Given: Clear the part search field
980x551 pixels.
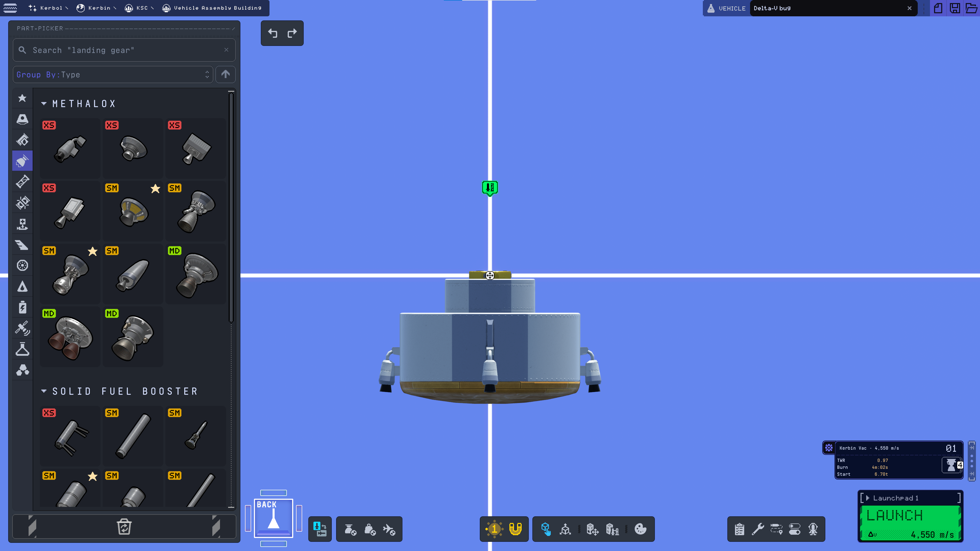Looking at the screenshot, I should pyautogui.click(x=226, y=50).
